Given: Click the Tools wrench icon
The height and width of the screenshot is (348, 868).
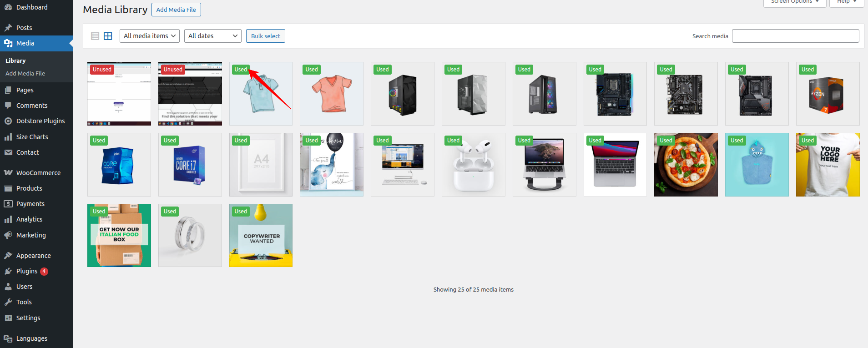Looking at the screenshot, I should (8, 302).
